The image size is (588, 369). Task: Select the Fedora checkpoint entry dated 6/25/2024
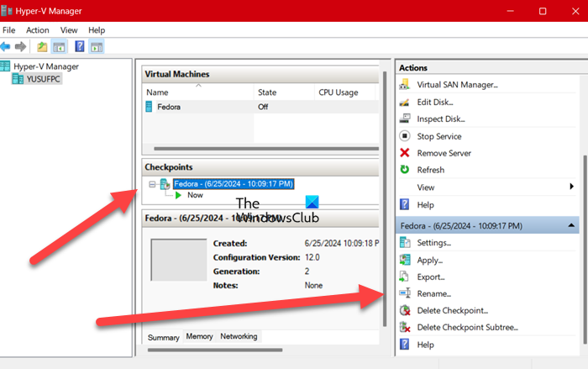click(x=234, y=184)
